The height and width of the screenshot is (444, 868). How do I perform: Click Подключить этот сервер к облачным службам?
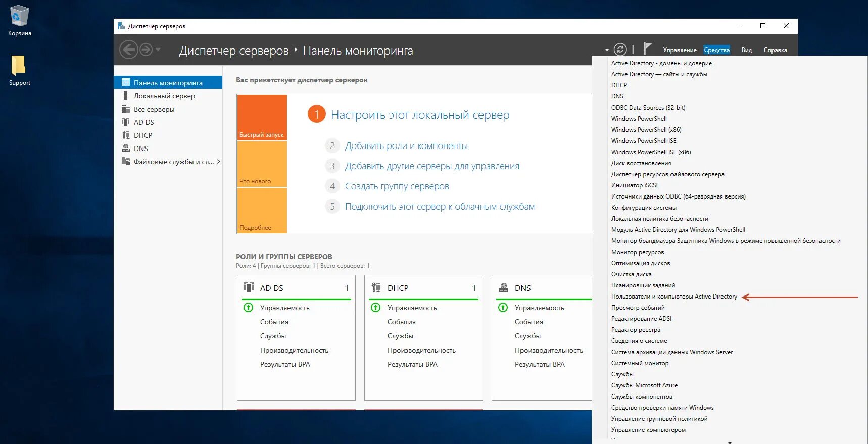(440, 207)
